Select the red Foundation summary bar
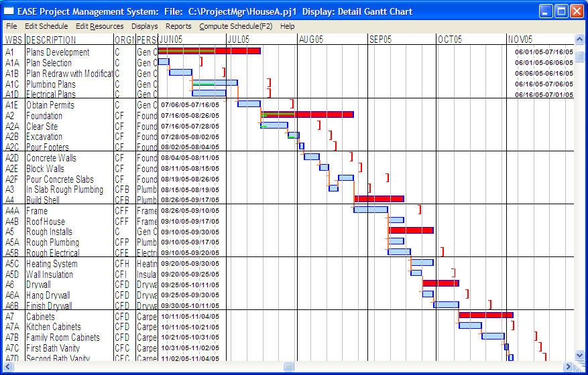This screenshot has height=375, width=588. coord(307,115)
